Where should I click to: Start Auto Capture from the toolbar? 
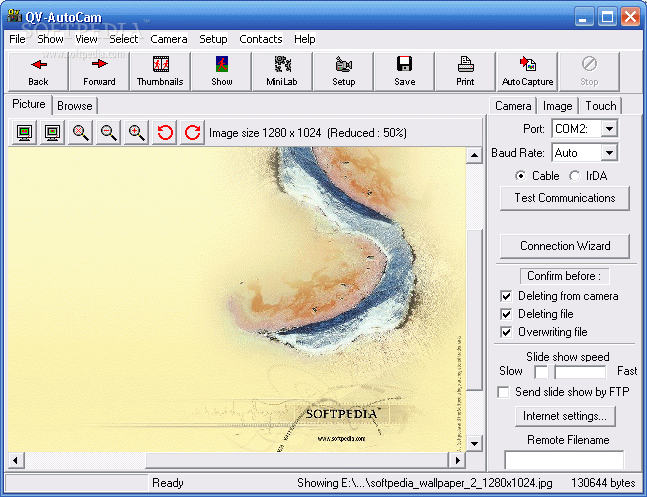click(x=527, y=71)
